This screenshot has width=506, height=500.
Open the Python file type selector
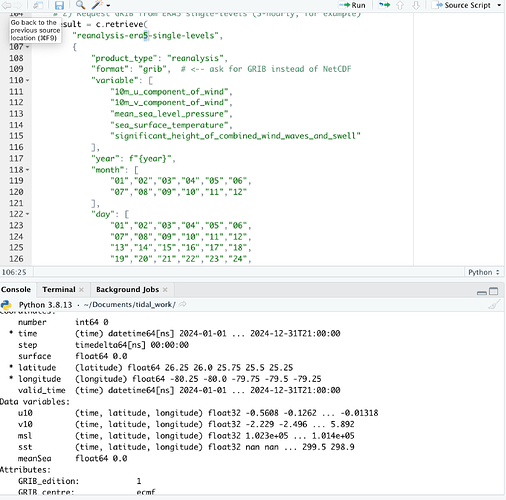484,272
